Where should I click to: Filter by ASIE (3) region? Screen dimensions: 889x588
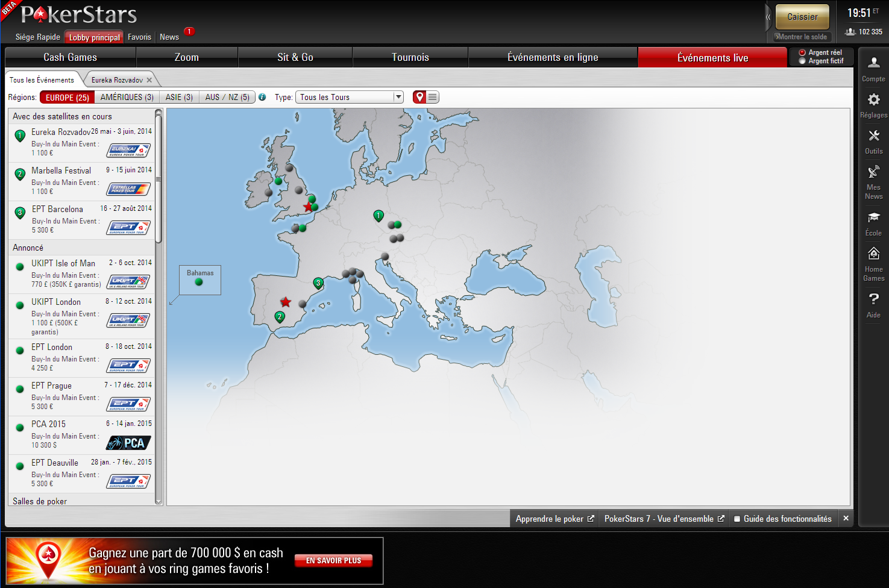(179, 97)
